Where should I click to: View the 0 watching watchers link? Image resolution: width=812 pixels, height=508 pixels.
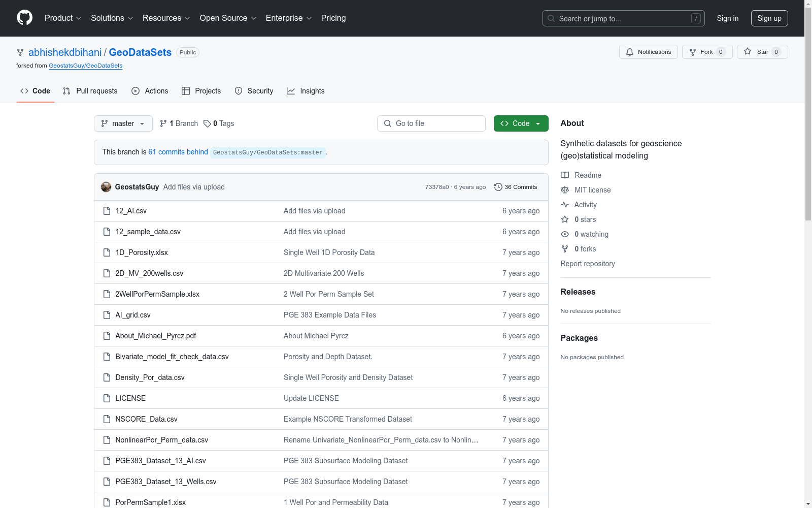tap(585, 234)
